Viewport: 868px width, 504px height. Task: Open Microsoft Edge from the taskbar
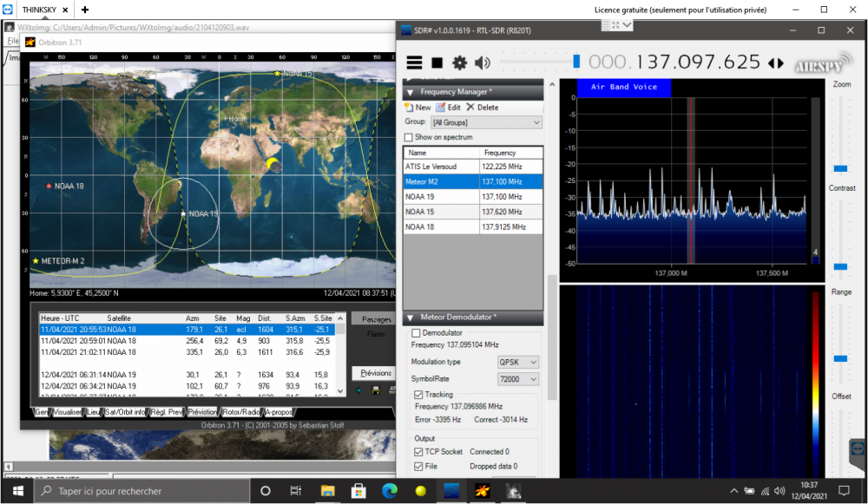coord(390,491)
